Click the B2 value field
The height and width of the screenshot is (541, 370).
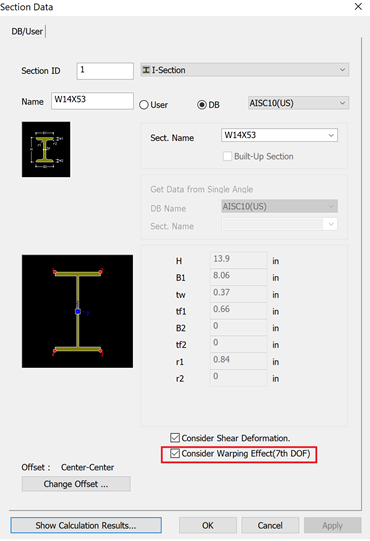click(x=238, y=327)
